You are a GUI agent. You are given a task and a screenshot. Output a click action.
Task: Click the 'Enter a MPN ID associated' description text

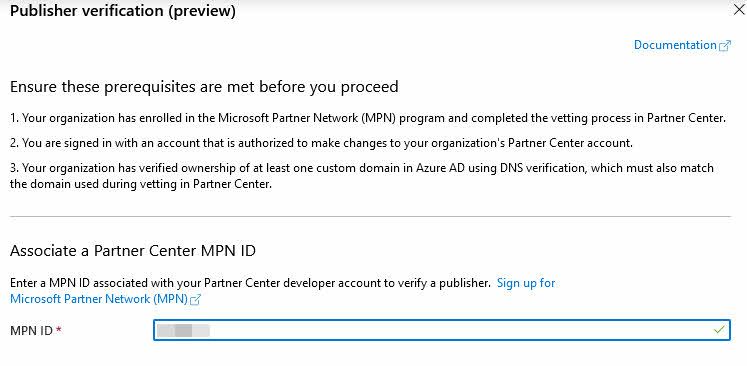[250, 283]
